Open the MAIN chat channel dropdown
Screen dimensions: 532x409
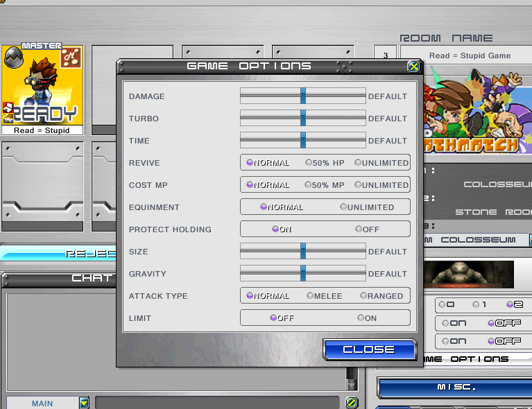click(84, 403)
